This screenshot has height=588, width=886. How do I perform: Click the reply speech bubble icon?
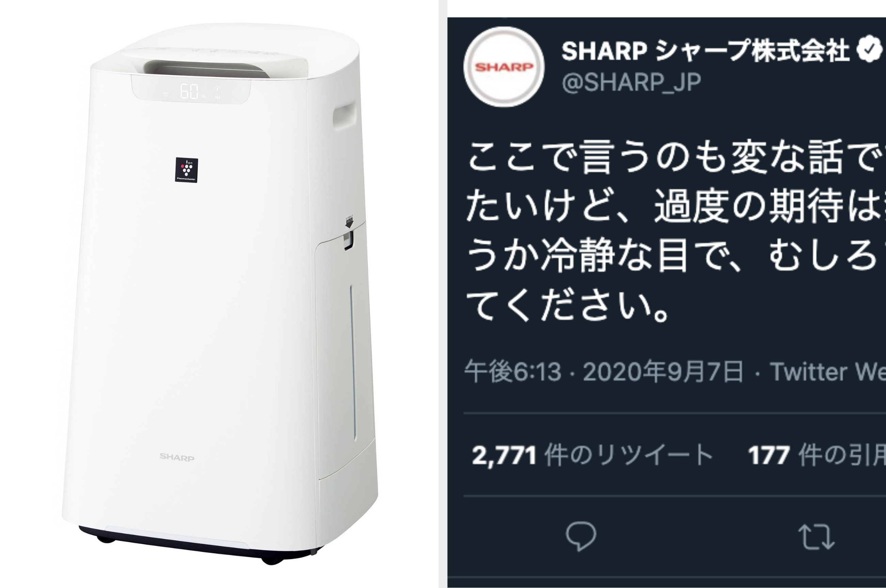click(x=581, y=537)
